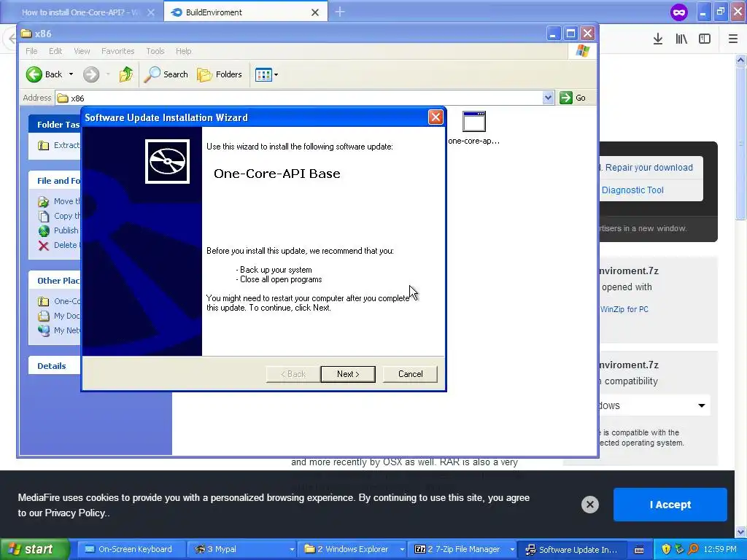Open the Tools menu in Explorer
This screenshot has width=747, height=560.
click(x=155, y=51)
